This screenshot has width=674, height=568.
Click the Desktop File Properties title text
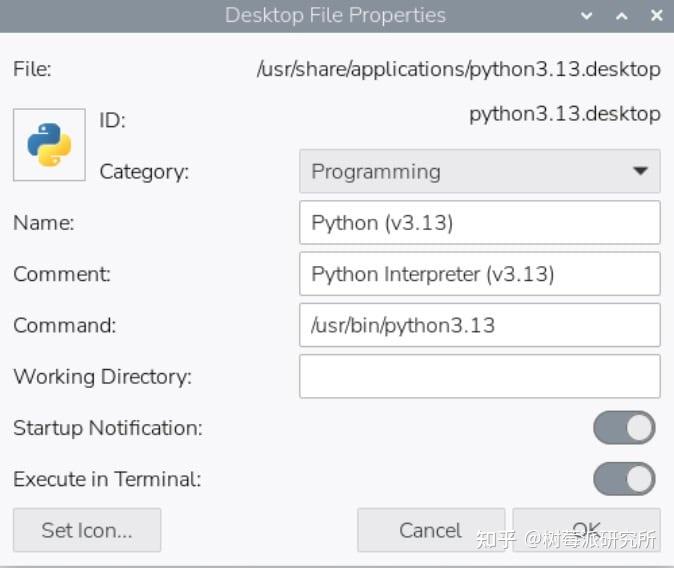point(335,16)
